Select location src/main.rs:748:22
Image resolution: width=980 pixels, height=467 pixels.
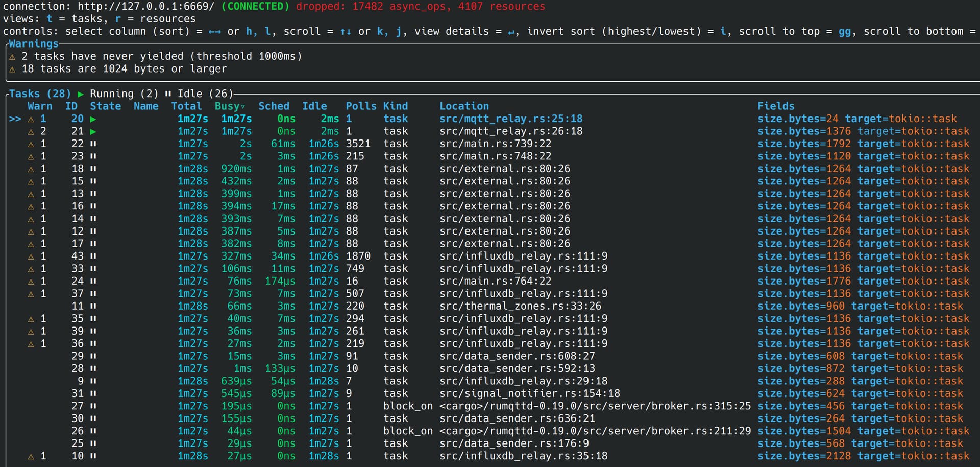(496, 156)
